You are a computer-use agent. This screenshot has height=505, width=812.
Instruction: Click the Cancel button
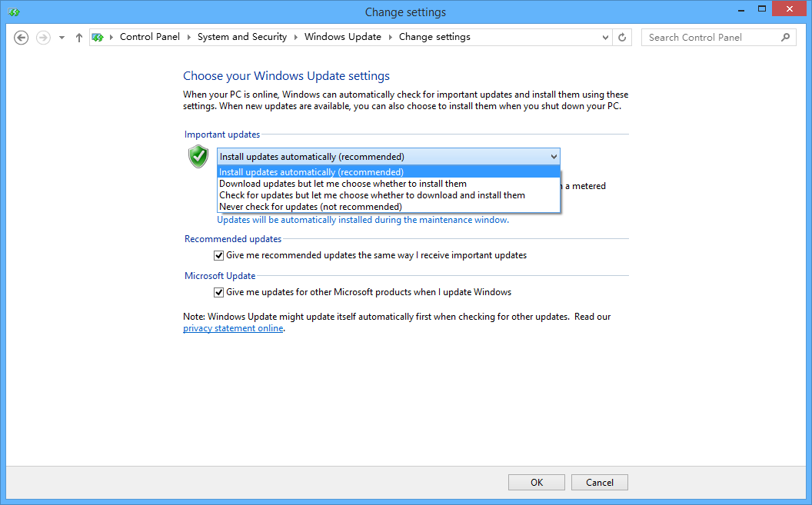(600, 482)
